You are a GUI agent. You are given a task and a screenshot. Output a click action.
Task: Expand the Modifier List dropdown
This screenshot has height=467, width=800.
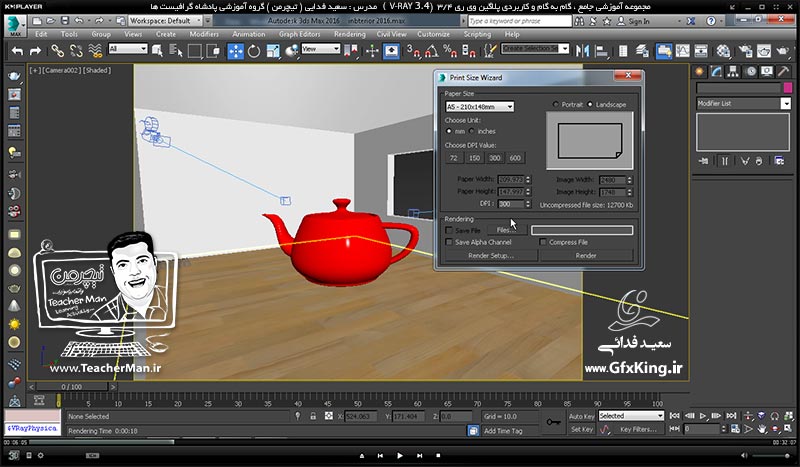click(x=743, y=103)
